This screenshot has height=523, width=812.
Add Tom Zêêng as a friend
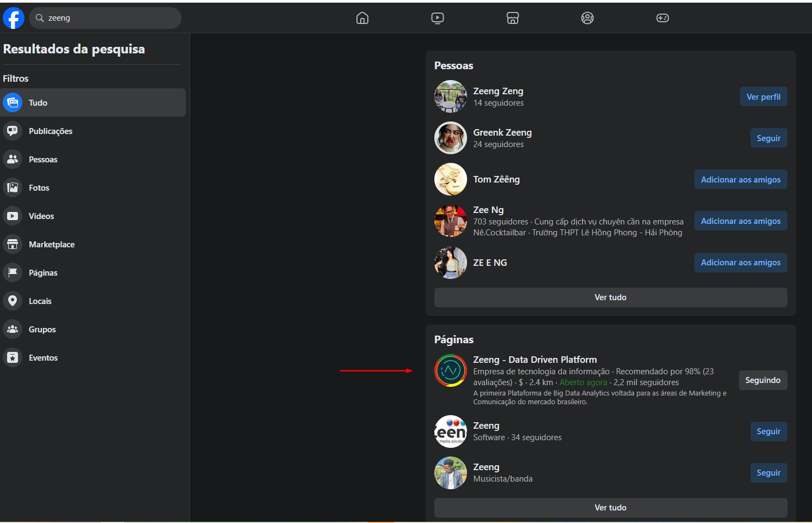click(x=740, y=180)
